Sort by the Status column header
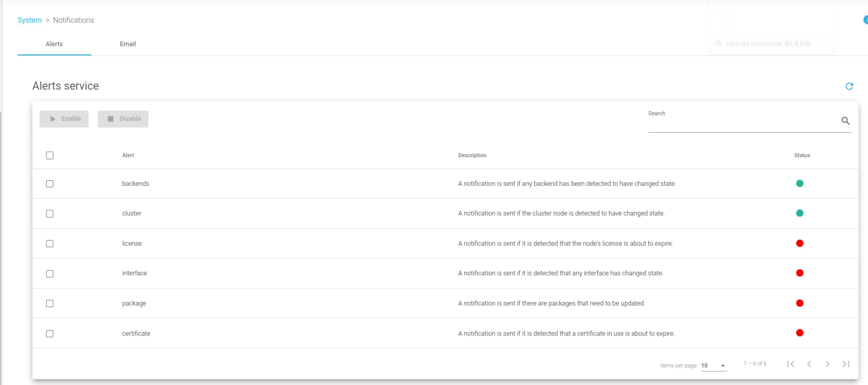This screenshot has width=868, height=385. pos(802,155)
